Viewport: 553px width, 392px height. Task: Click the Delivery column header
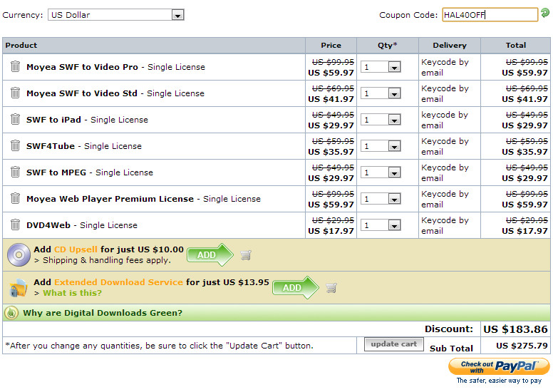click(450, 45)
